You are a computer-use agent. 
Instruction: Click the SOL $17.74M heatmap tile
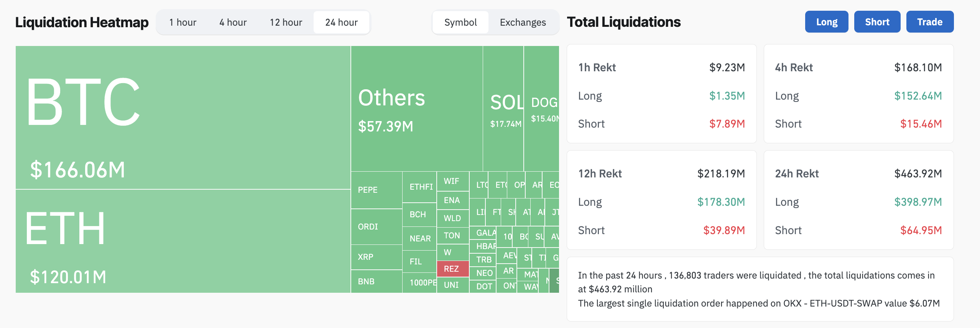[x=503, y=109]
